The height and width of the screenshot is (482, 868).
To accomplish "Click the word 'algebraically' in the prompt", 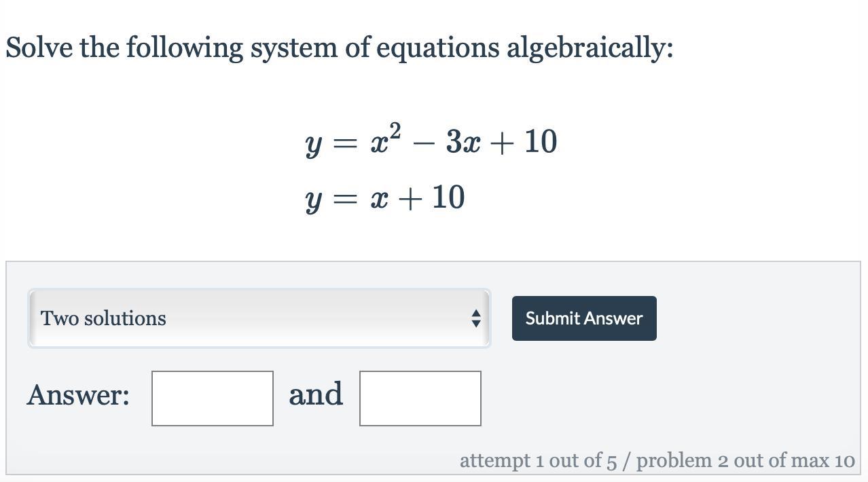I will click(590, 48).
